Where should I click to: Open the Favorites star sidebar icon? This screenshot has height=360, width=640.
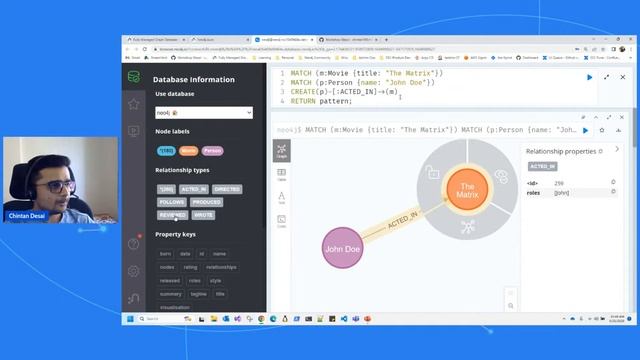[x=133, y=104]
